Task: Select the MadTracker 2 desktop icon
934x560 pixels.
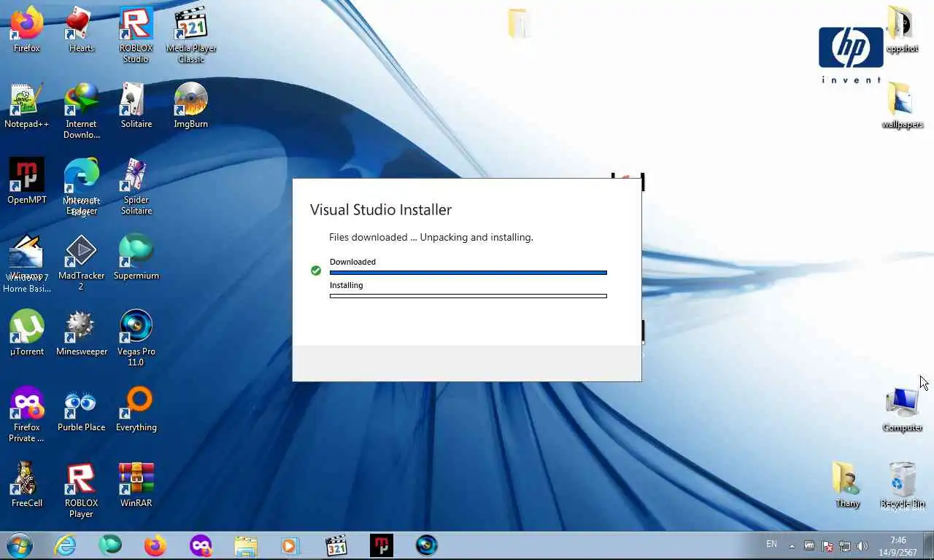Action: pos(81,262)
